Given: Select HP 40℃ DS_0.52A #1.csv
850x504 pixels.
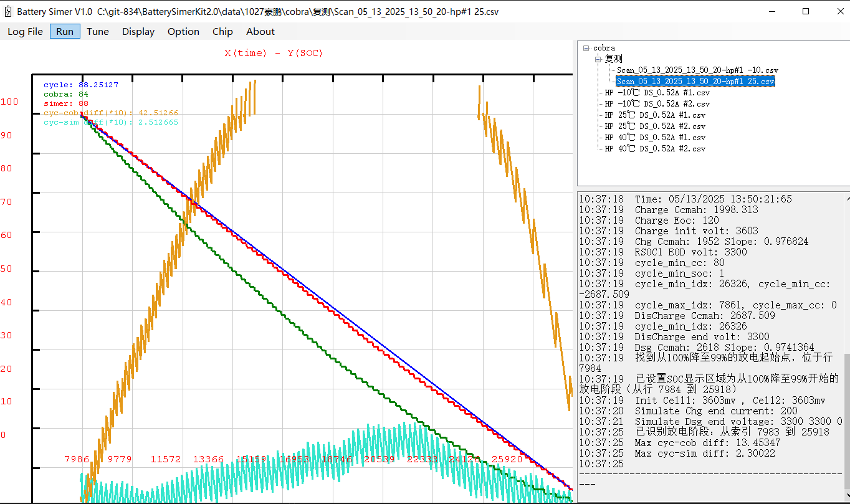Looking at the screenshot, I should click(x=655, y=137).
